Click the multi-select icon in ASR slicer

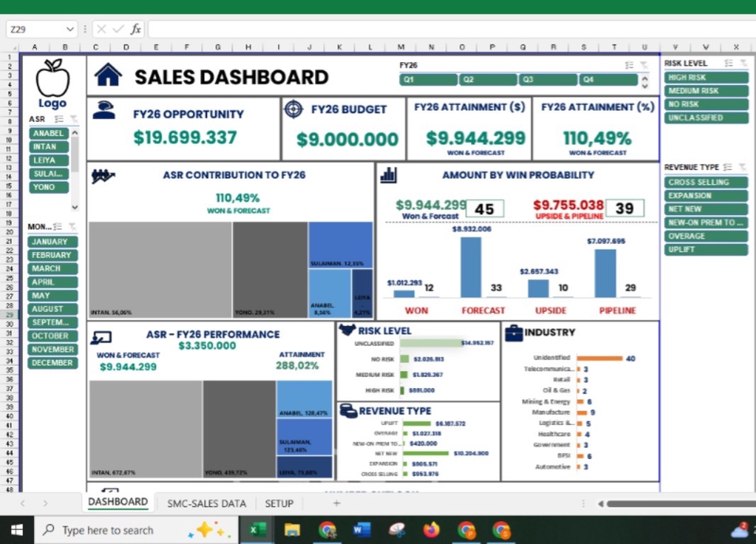tap(57, 119)
